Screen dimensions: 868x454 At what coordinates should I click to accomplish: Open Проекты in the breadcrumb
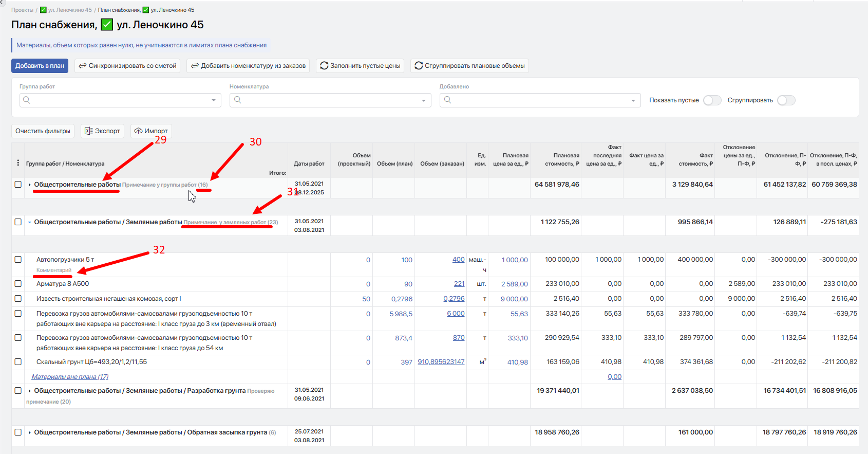[22, 10]
